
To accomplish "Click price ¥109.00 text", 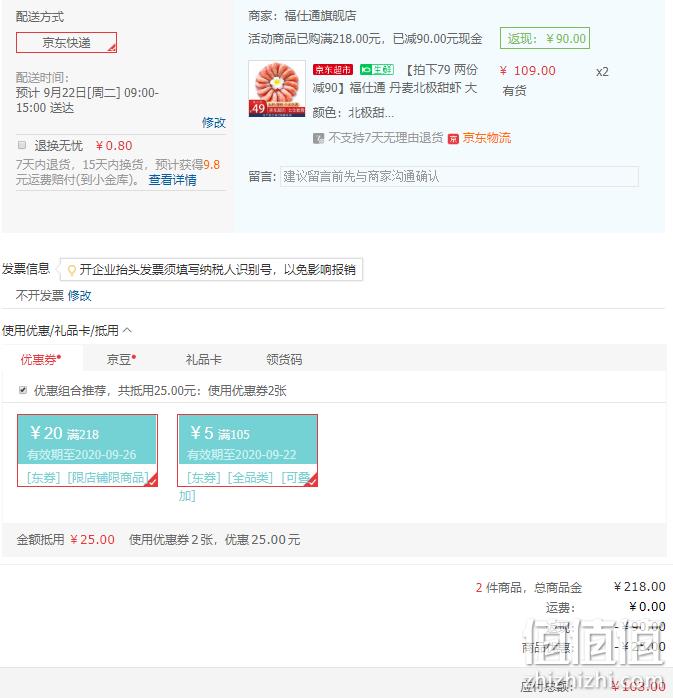I will (527, 71).
